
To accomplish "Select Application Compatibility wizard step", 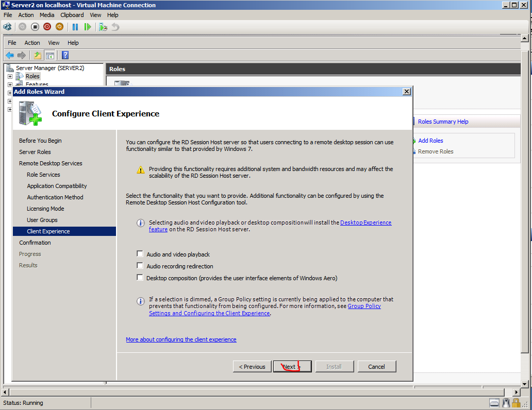I will (x=57, y=186).
